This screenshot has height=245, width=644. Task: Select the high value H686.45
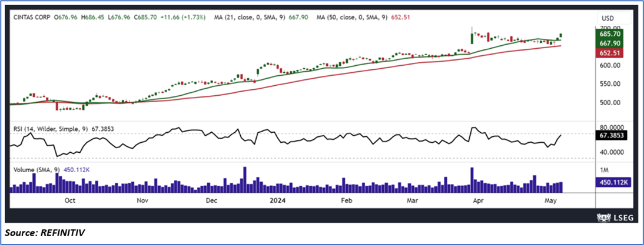pos(94,18)
